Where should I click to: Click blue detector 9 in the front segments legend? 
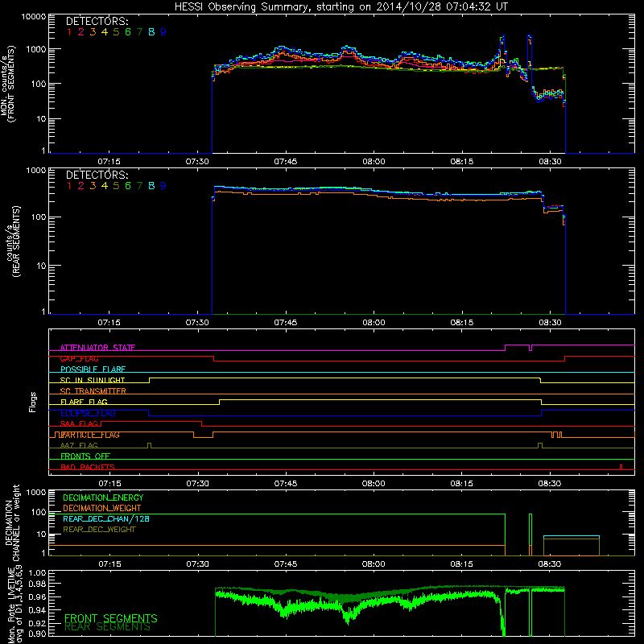[x=163, y=32]
